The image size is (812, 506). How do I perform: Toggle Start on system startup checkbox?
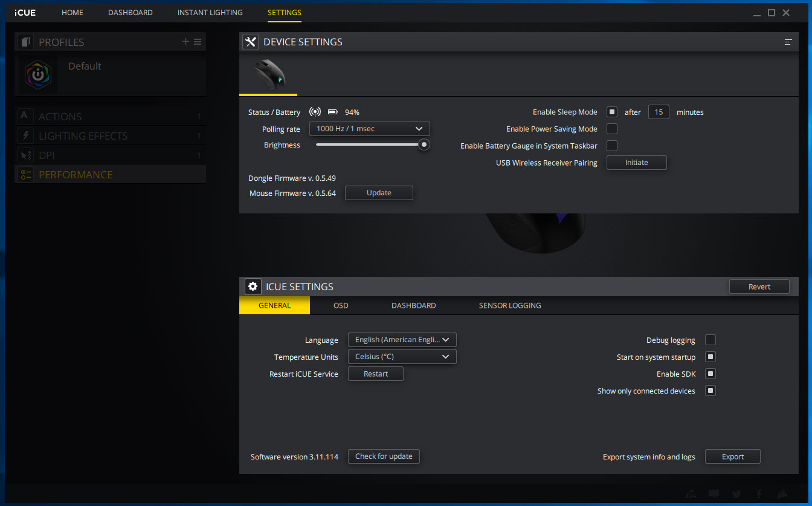click(x=710, y=357)
